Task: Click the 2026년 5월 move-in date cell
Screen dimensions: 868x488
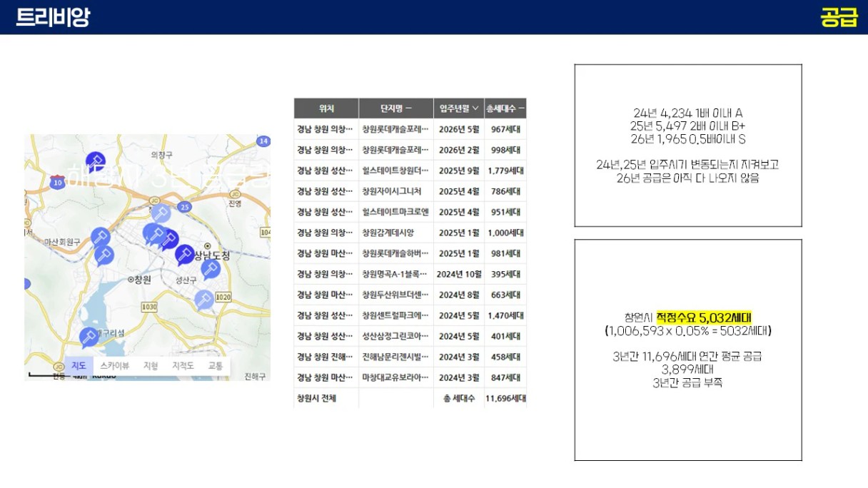Action: click(459, 129)
